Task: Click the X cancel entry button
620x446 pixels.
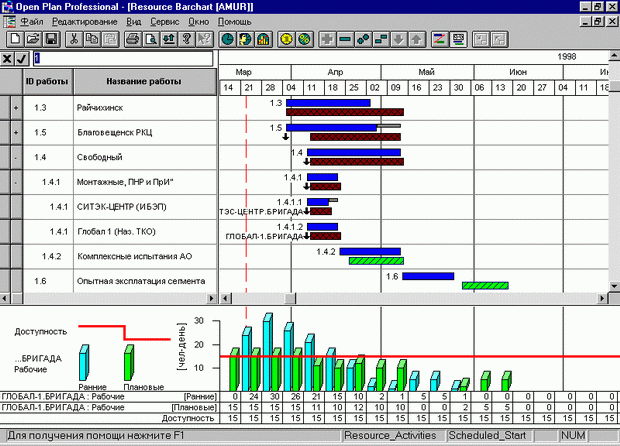Action: point(8,59)
